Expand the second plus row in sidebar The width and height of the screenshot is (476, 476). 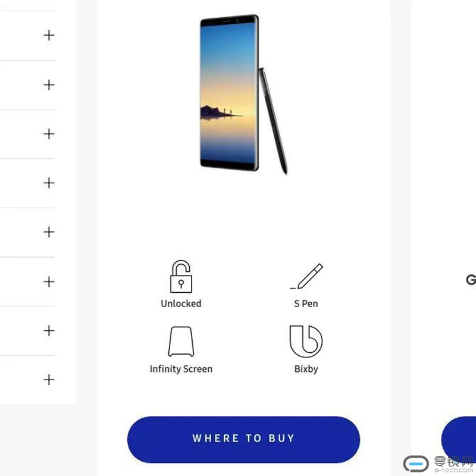click(49, 84)
